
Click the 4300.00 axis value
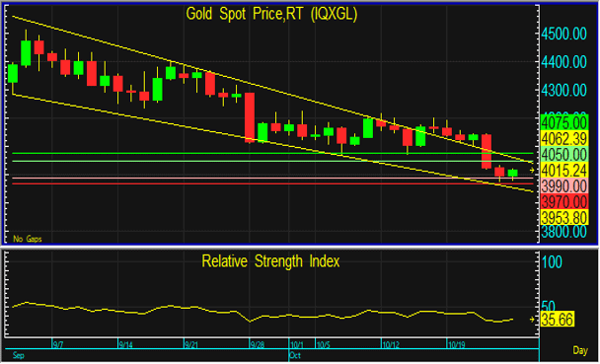[564, 90]
